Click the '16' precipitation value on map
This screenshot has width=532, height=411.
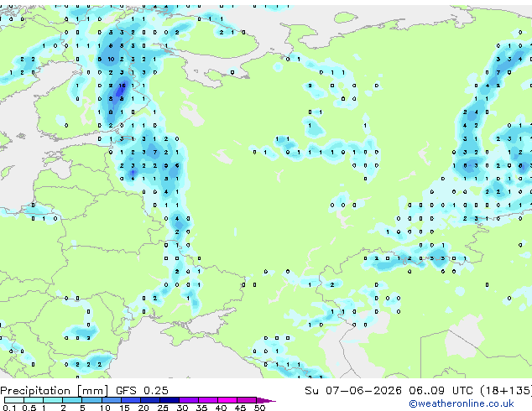[x=123, y=86]
